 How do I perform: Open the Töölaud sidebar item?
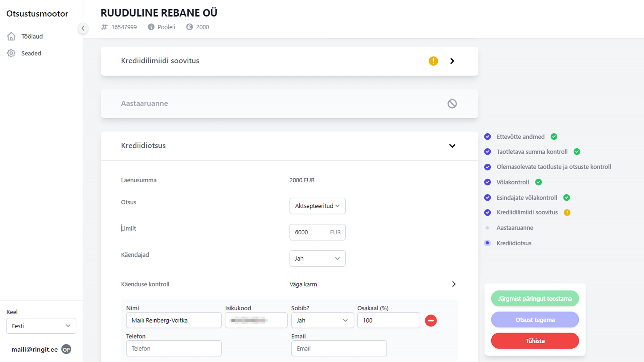(32, 36)
